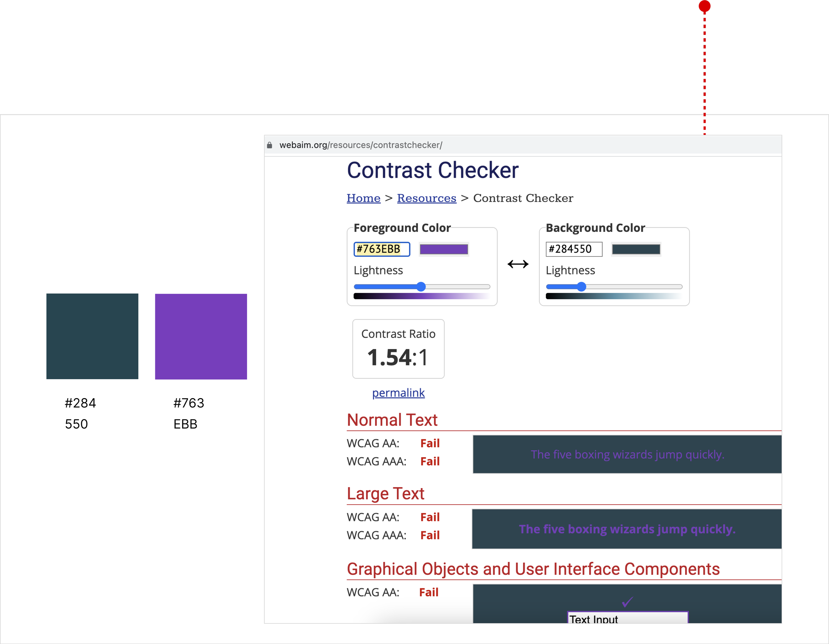Viewport: 829px width, 644px height.
Task: Click the background hex field #284550
Action: (574, 249)
